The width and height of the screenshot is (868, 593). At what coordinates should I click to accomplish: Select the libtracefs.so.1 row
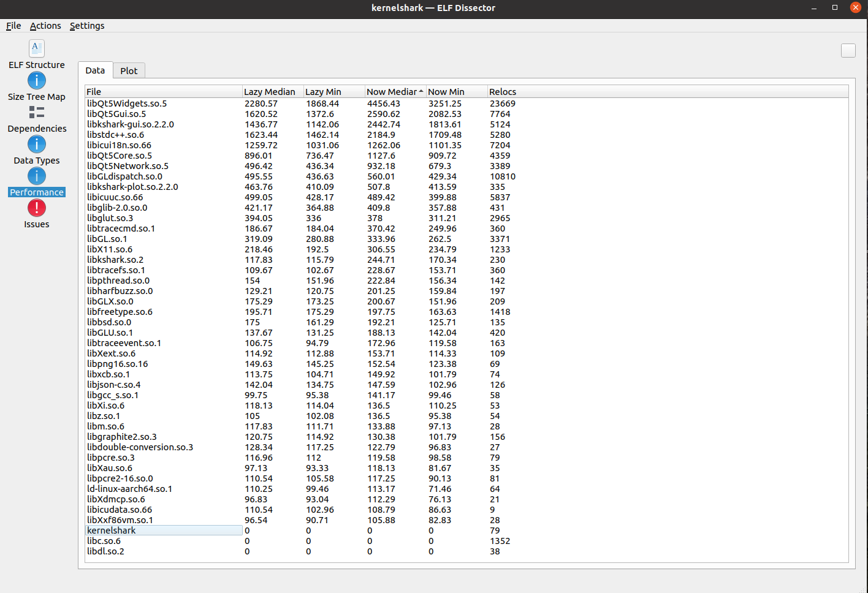[466, 270]
